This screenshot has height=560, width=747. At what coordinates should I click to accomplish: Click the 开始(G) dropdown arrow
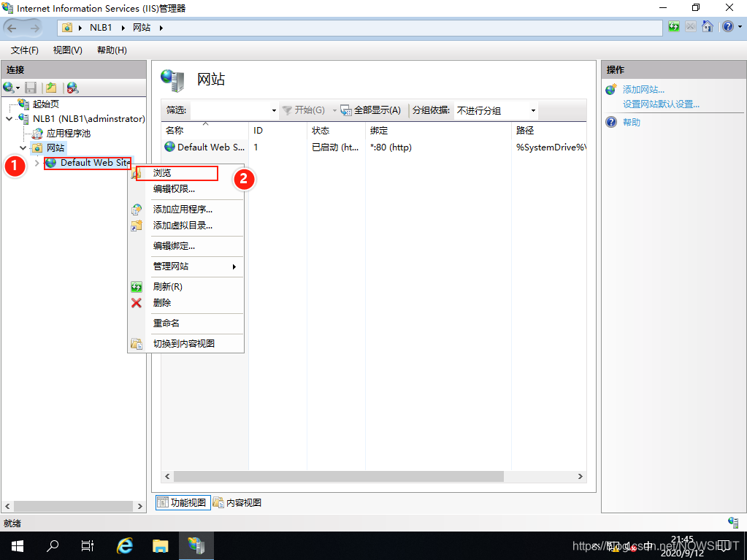[x=333, y=110]
